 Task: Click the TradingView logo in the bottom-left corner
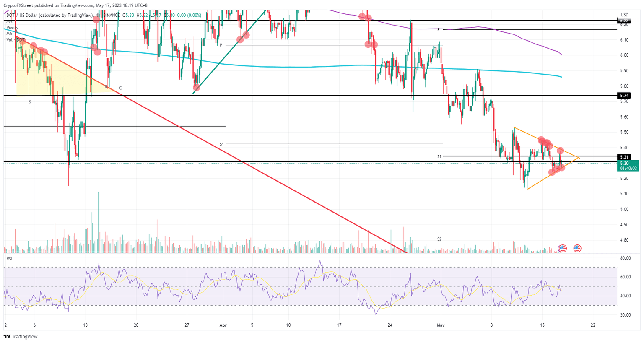click(20, 336)
